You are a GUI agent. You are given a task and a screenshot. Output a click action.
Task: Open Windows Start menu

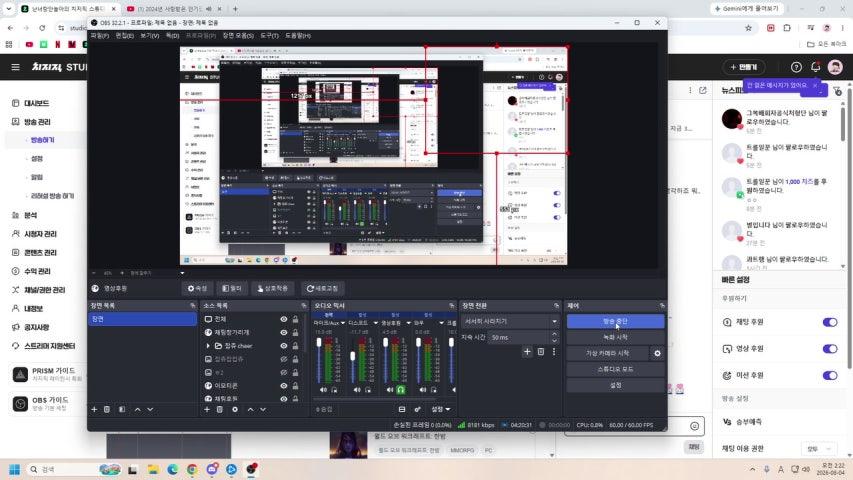[15, 469]
